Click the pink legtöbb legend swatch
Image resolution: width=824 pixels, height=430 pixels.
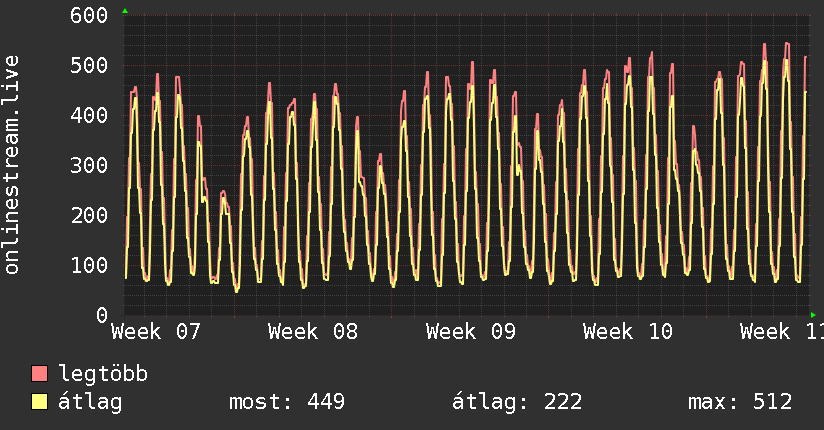point(39,373)
